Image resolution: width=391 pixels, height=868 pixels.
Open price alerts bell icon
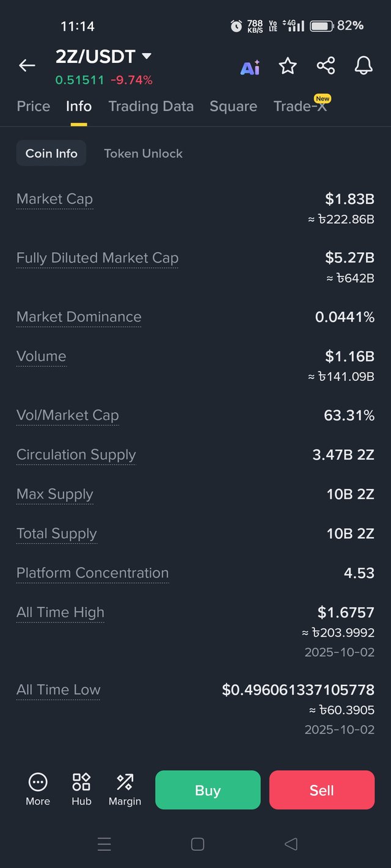364,66
